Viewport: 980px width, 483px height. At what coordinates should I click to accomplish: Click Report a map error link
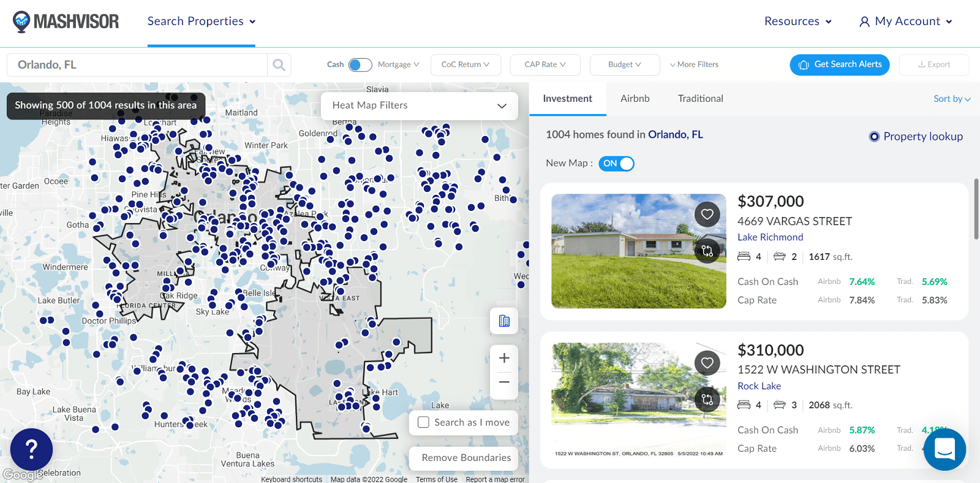[495, 479]
